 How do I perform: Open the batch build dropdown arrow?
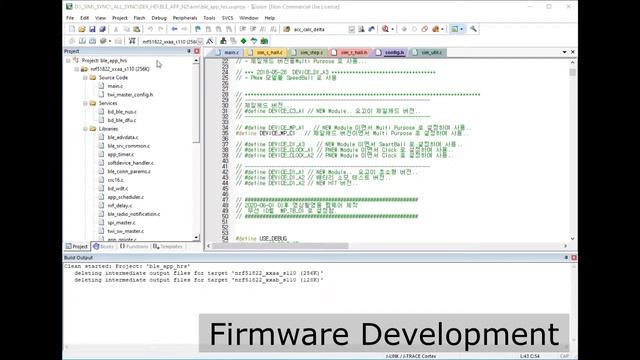pyautogui.click(x=110, y=41)
